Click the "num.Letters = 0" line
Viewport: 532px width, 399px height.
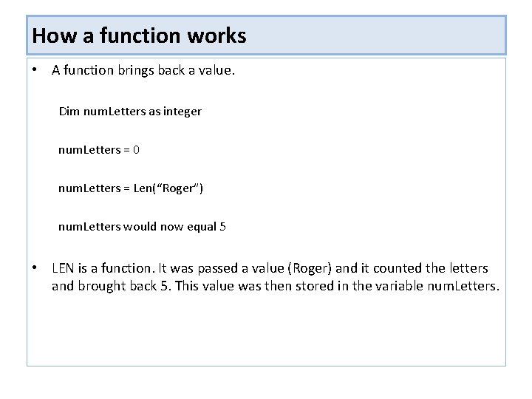[99, 150]
